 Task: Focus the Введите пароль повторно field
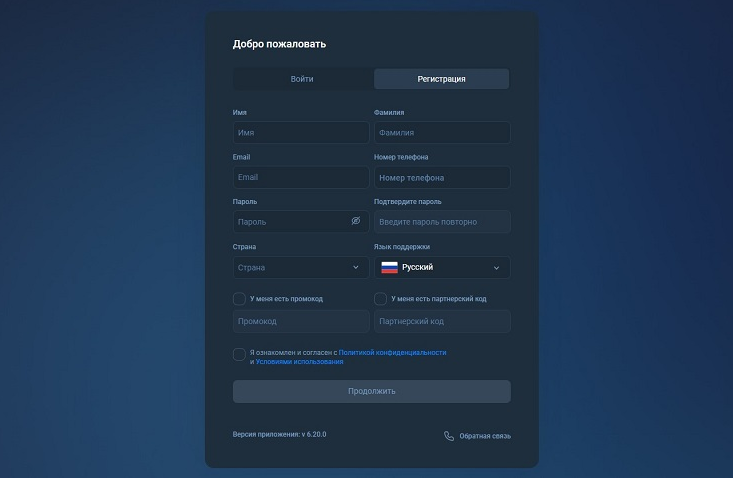pyautogui.click(x=442, y=221)
